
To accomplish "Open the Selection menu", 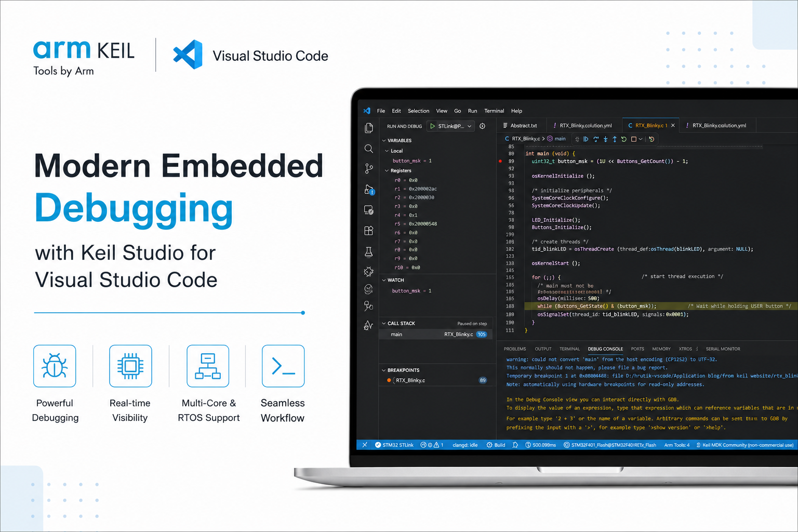I will pyautogui.click(x=418, y=111).
